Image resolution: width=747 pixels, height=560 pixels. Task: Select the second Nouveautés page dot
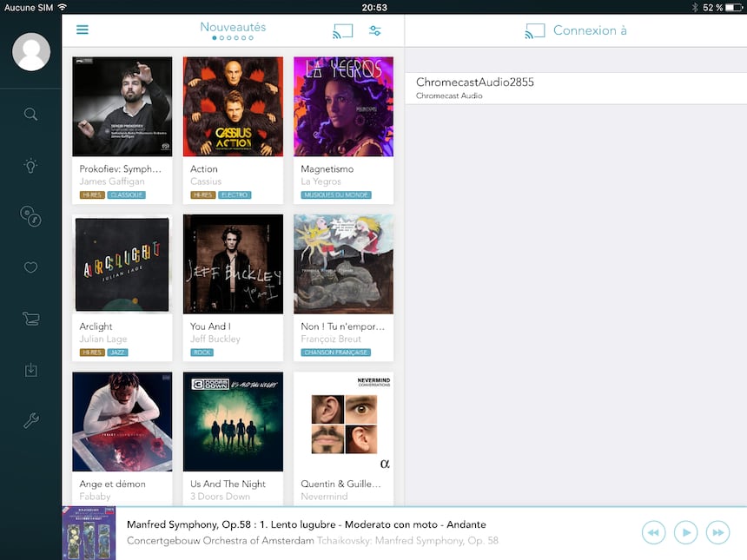221,38
